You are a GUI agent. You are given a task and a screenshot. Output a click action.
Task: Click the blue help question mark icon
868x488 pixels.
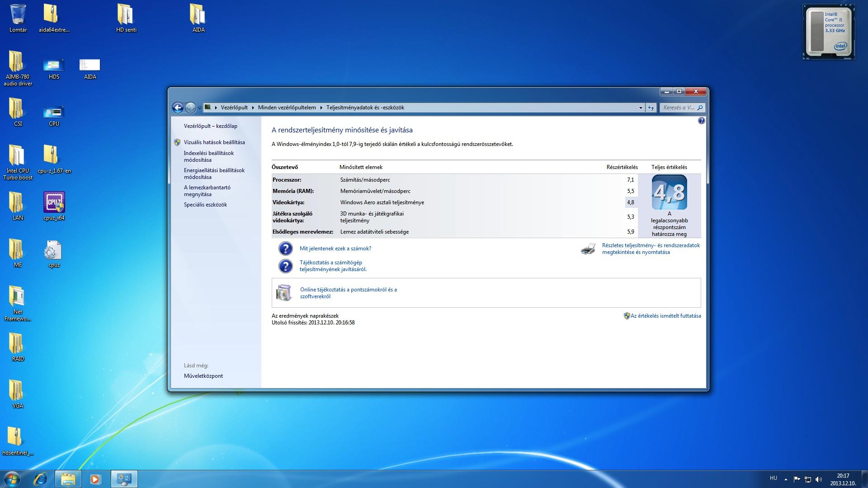coord(701,121)
